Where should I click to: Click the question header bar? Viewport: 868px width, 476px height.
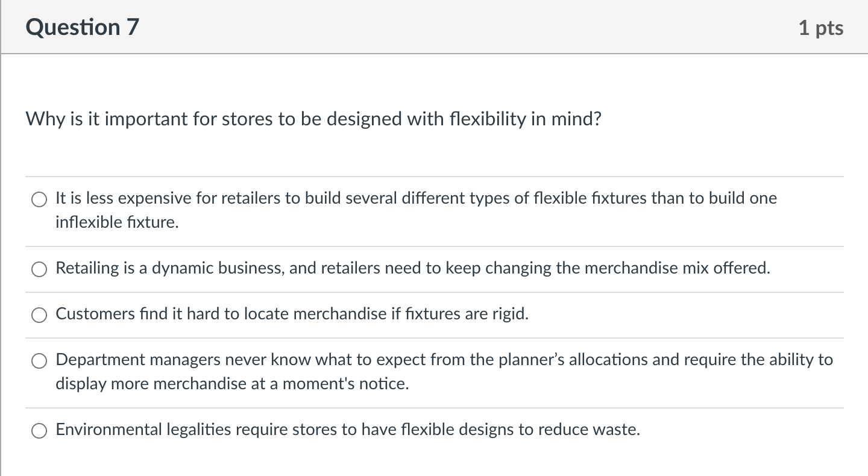(x=434, y=27)
